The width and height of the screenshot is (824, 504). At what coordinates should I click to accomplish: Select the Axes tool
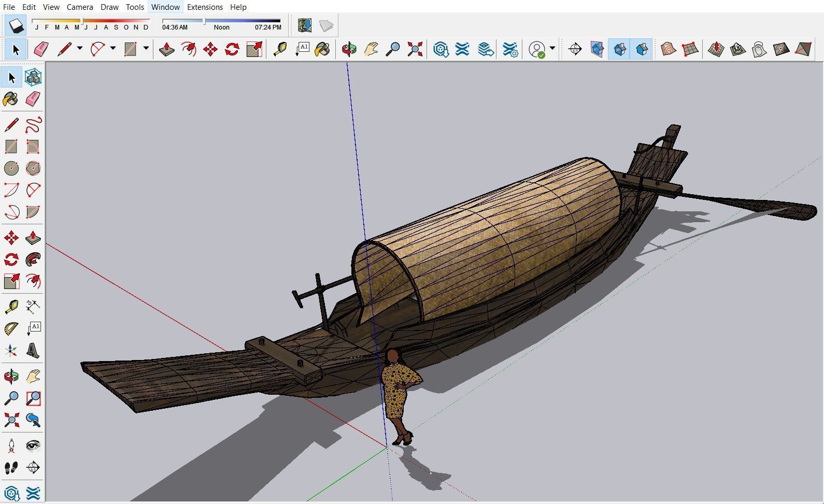11,351
